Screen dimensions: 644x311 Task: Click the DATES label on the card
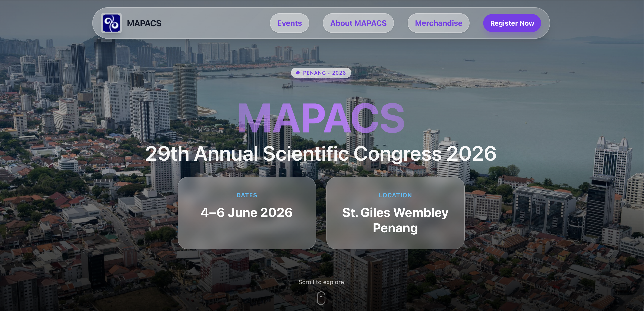click(x=247, y=195)
